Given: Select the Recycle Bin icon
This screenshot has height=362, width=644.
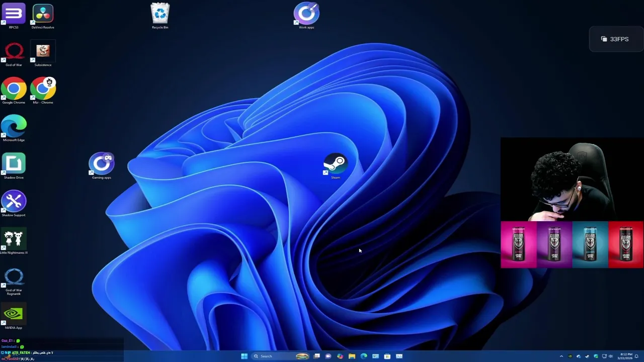Looking at the screenshot, I should point(160,15).
